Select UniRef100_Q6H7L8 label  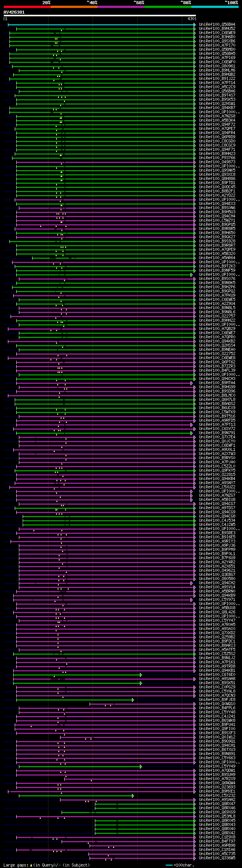[x=217, y=400]
